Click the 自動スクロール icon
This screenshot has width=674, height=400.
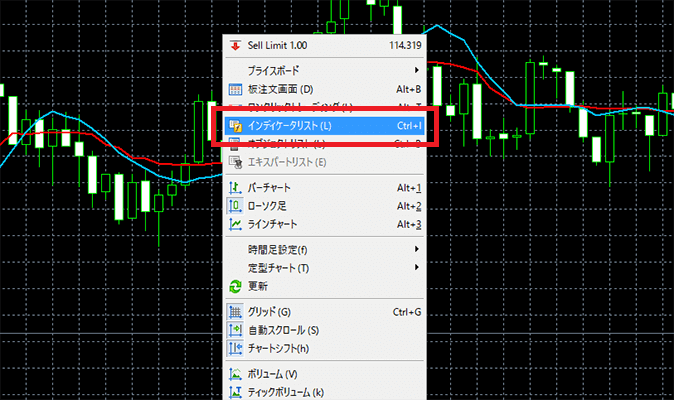click(235, 330)
